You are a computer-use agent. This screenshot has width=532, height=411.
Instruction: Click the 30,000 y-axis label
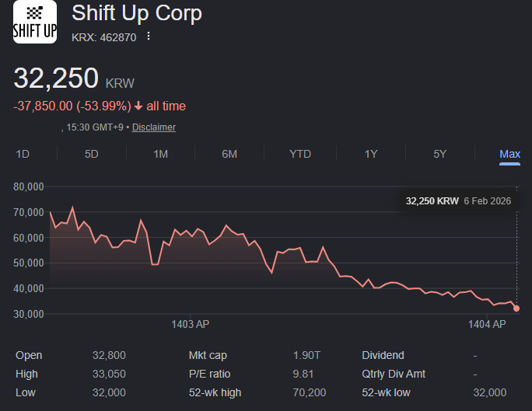(x=29, y=314)
